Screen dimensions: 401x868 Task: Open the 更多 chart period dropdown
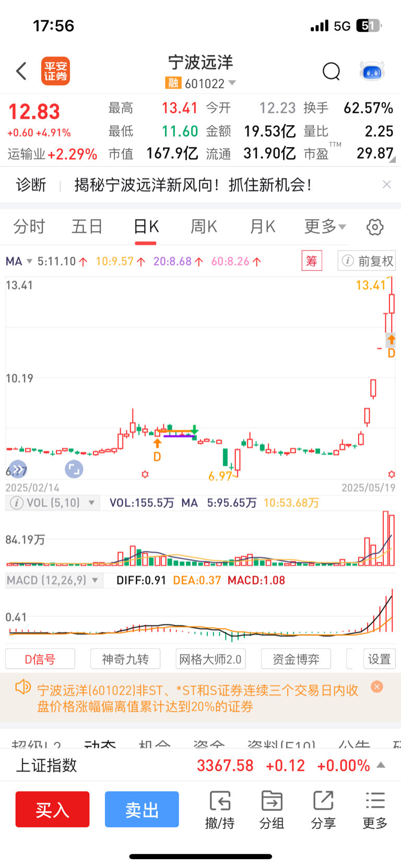pos(325,227)
